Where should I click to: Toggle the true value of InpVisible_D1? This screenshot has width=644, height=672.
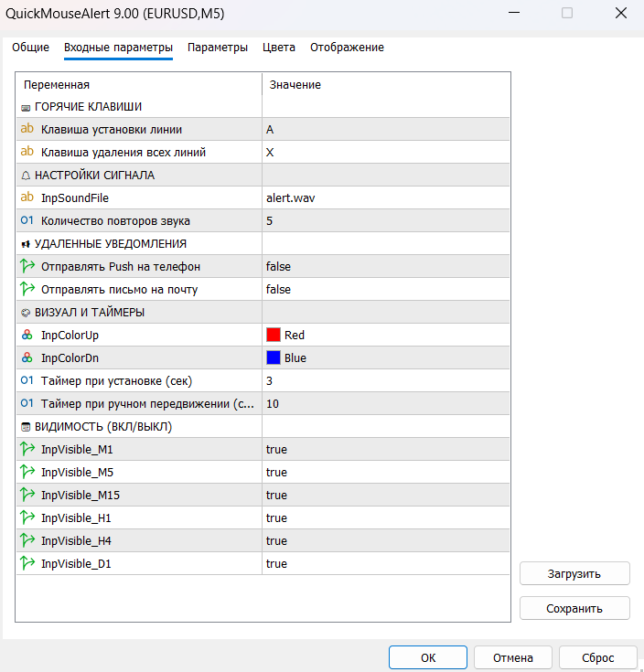coord(386,563)
